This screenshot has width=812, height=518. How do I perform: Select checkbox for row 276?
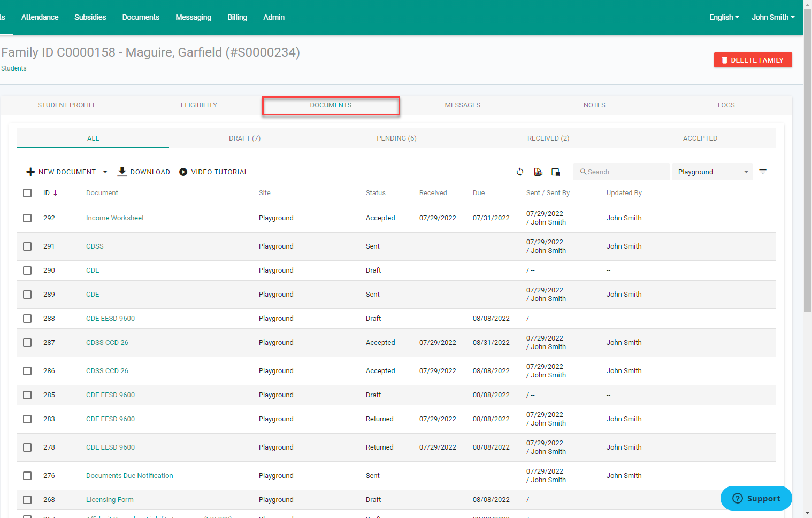tap(27, 476)
